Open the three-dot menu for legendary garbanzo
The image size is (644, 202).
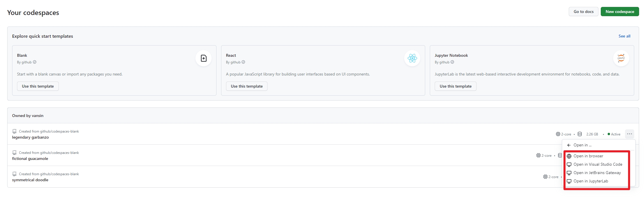[x=629, y=134]
